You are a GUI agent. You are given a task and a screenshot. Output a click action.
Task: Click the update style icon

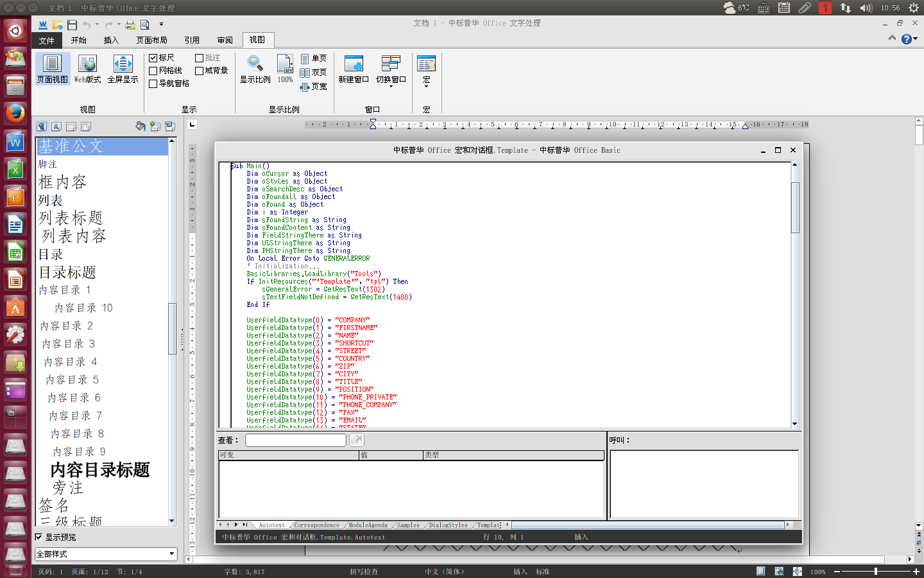(169, 127)
